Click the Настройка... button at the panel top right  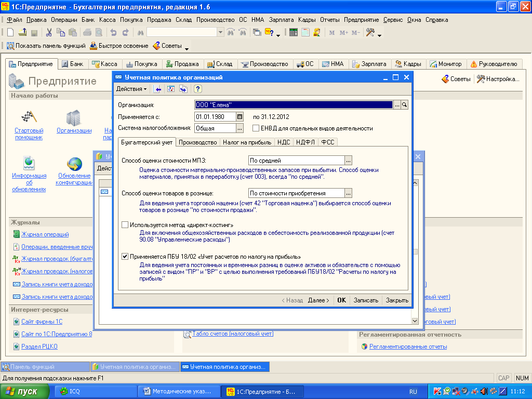498,79
